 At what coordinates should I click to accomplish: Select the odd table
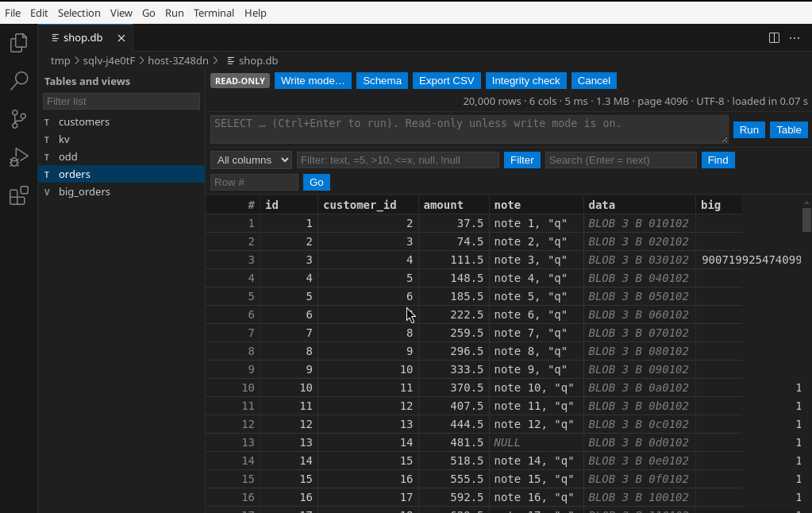(121, 157)
